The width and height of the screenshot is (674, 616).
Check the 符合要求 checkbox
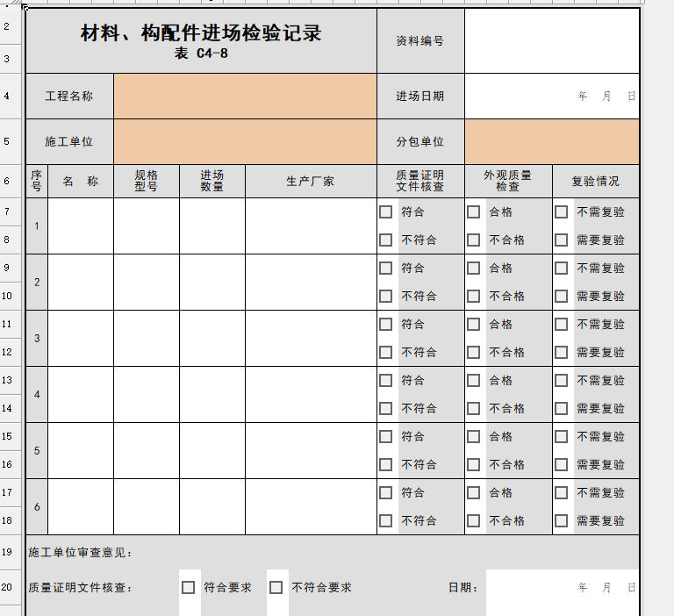[188, 587]
